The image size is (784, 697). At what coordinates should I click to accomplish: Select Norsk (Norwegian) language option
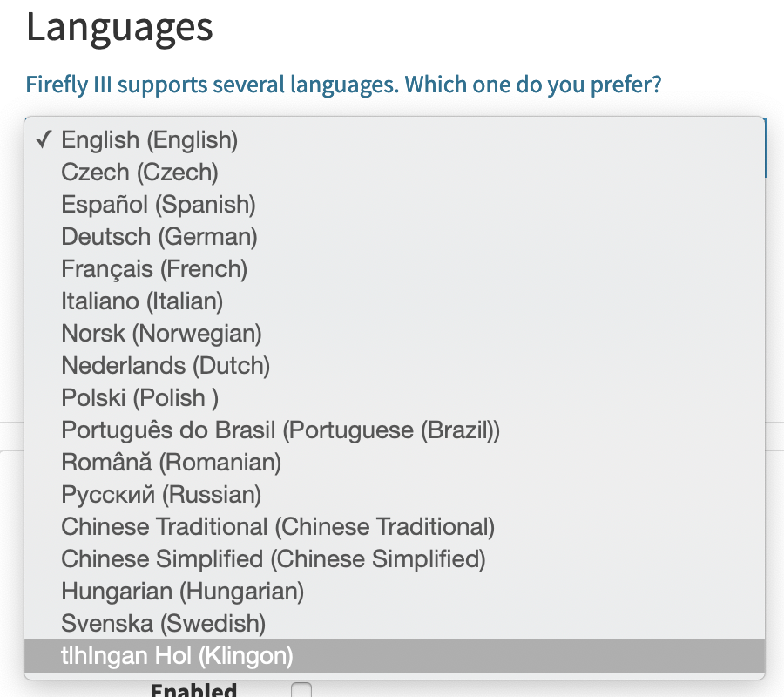pos(161,333)
